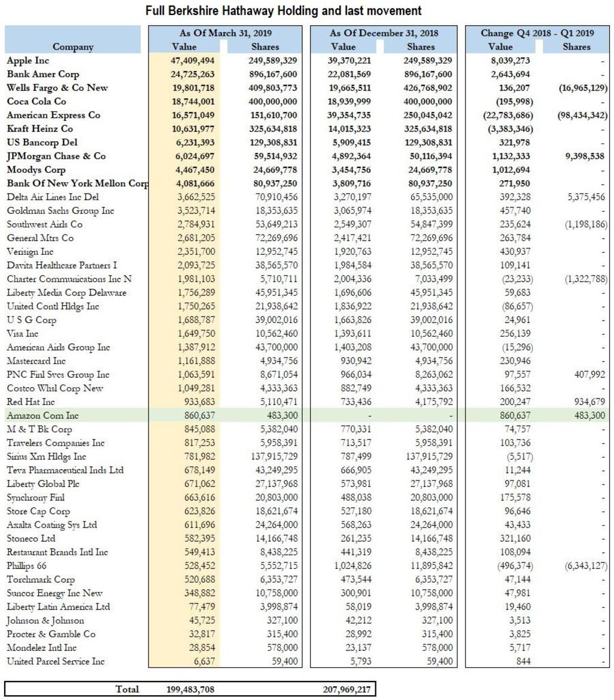Select 'Teva Pharmaceutical Inds Ltd' label

[x=65, y=470]
